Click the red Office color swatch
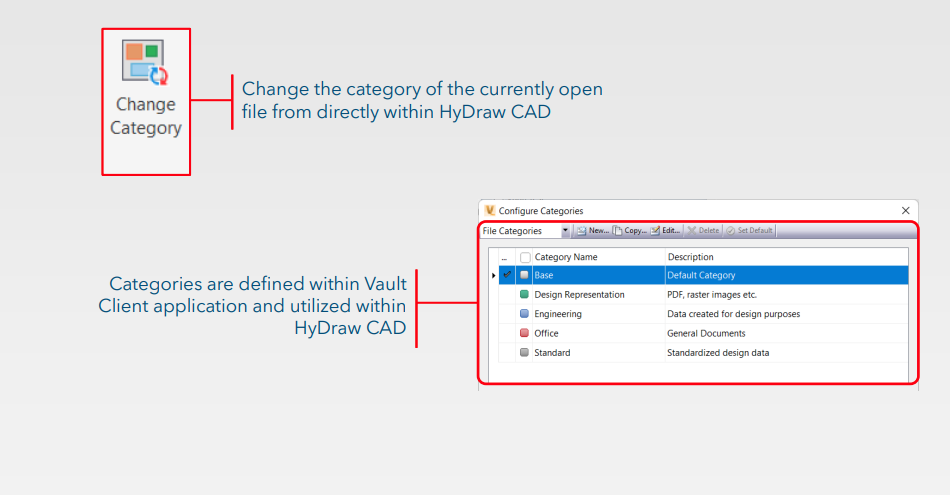Screen dimensions: 950x495 point(525,333)
